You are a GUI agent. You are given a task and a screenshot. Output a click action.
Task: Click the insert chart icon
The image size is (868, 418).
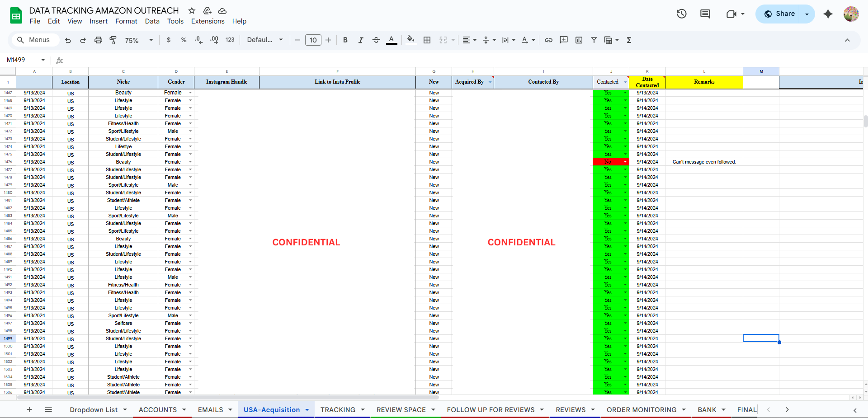(579, 40)
